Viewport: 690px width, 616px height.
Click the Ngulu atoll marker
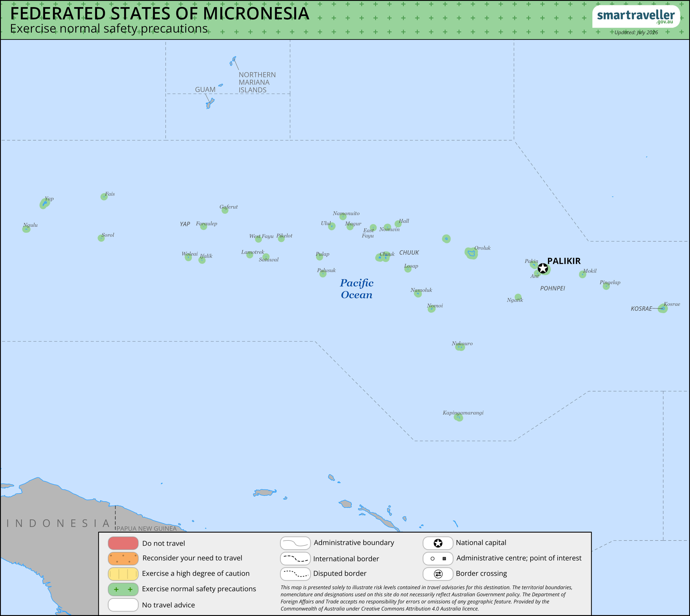[26, 229]
